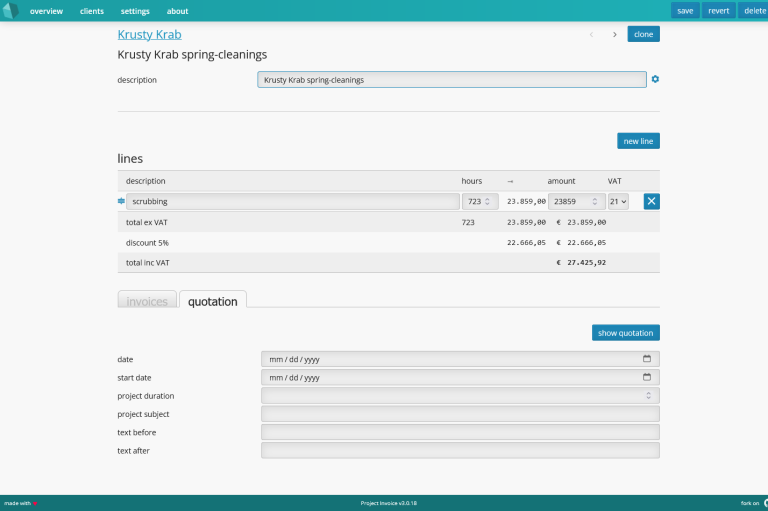
Task: Delete the scrubbing line with X
Action: 651,201
